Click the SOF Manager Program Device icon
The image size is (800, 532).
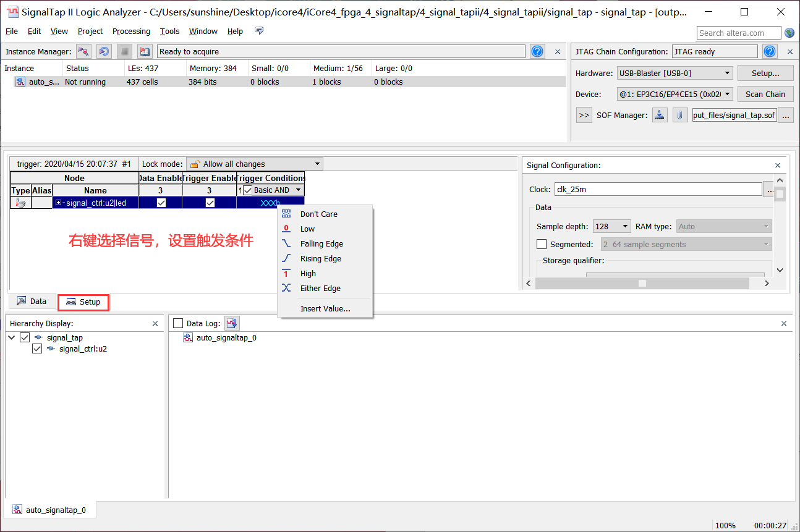pyautogui.click(x=660, y=115)
